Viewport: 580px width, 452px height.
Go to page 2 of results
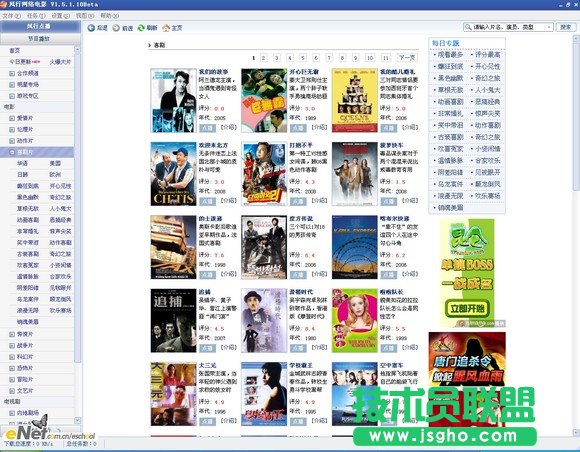click(264, 58)
